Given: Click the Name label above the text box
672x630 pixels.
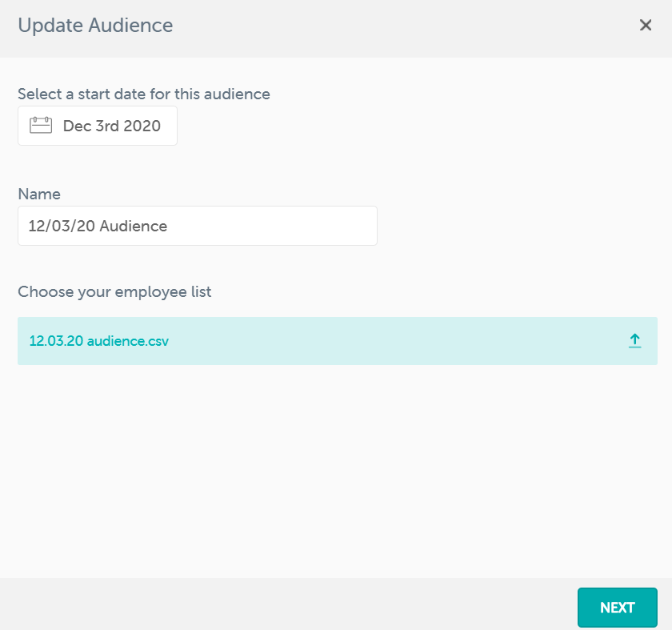Looking at the screenshot, I should (39, 194).
